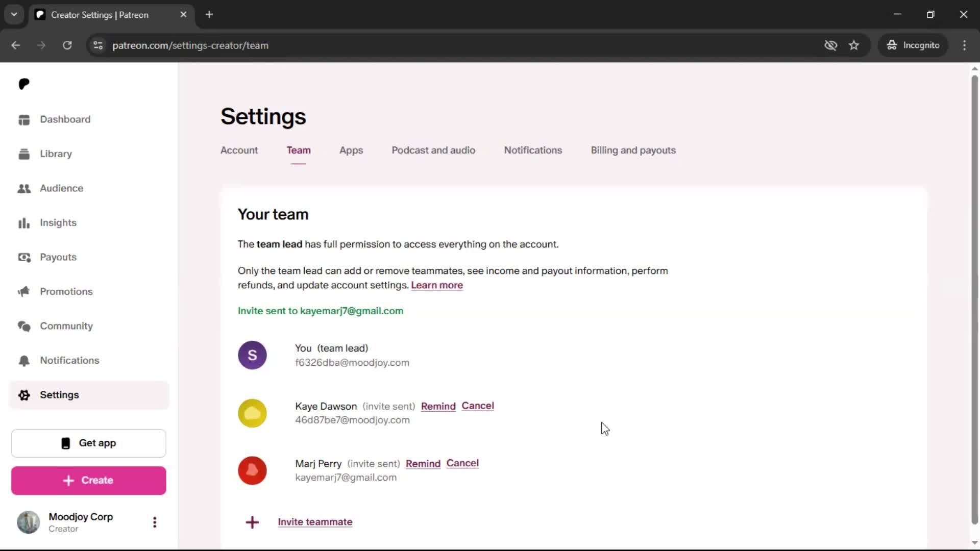The width and height of the screenshot is (980, 551).
Task: Click the Moodjoy Corp profile picture
Action: coord(29,522)
